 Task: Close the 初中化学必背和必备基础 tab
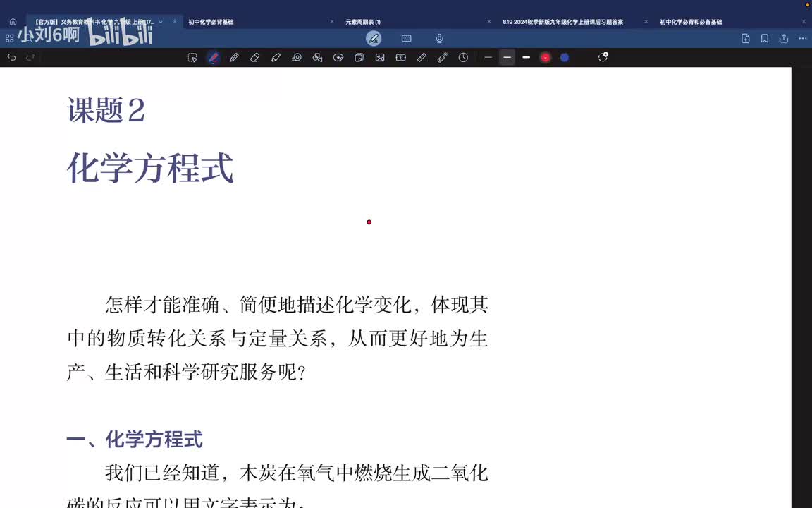804,22
